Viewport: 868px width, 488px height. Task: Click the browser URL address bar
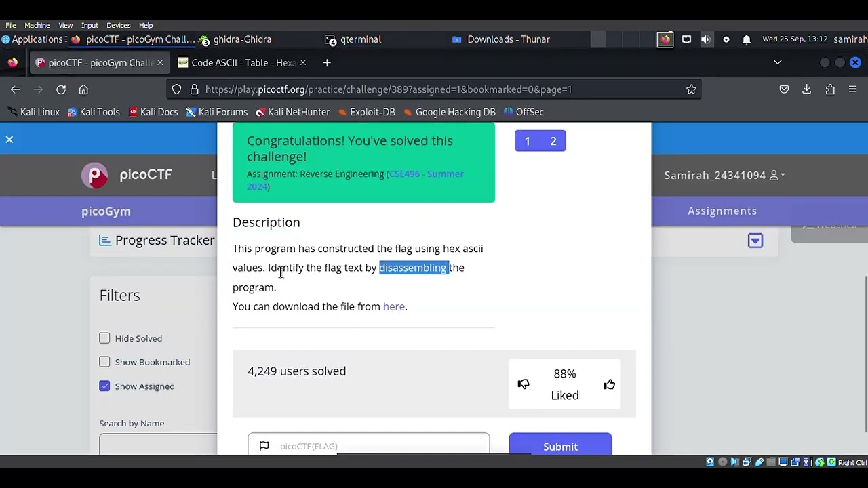click(434, 89)
